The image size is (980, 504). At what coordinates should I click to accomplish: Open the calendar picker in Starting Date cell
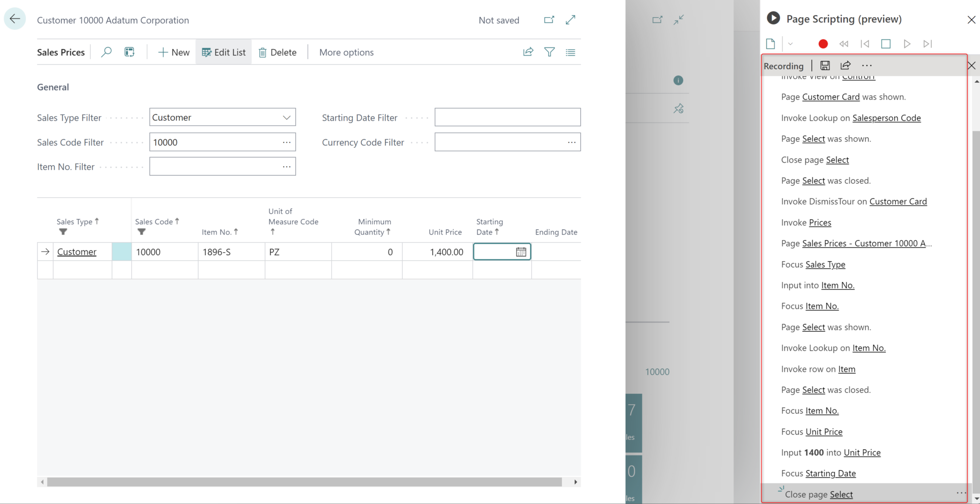click(x=521, y=252)
